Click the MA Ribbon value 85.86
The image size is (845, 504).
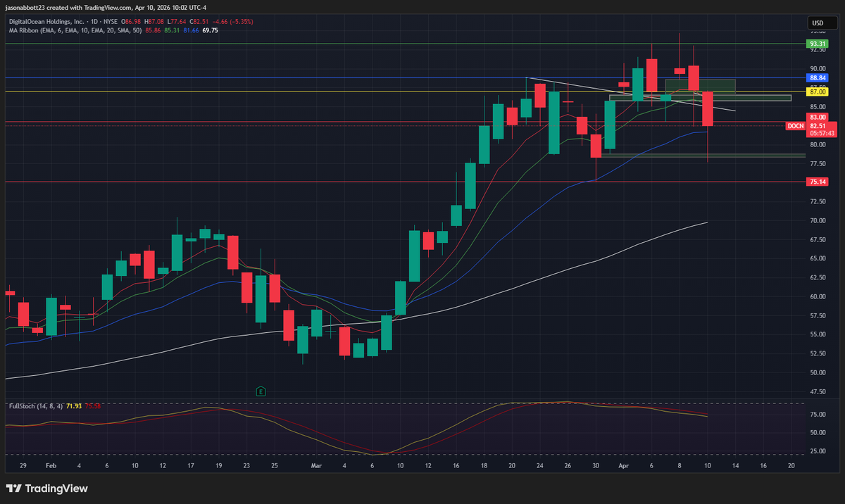click(x=152, y=31)
